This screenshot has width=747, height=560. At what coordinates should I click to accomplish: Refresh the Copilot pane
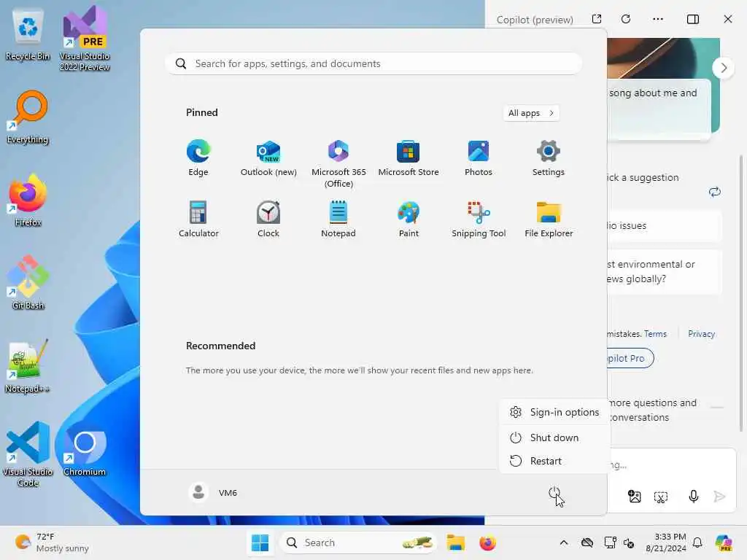[x=626, y=19]
